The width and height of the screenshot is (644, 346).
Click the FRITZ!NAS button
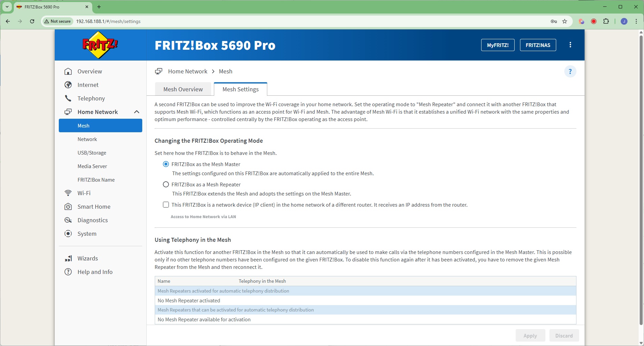pyautogui.click(x=538, y=45)
